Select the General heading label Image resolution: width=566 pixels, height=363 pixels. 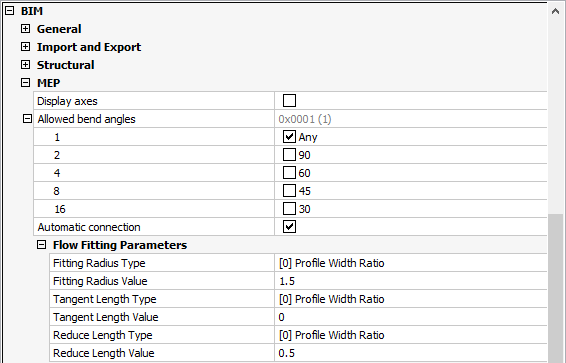pos(59,29)
